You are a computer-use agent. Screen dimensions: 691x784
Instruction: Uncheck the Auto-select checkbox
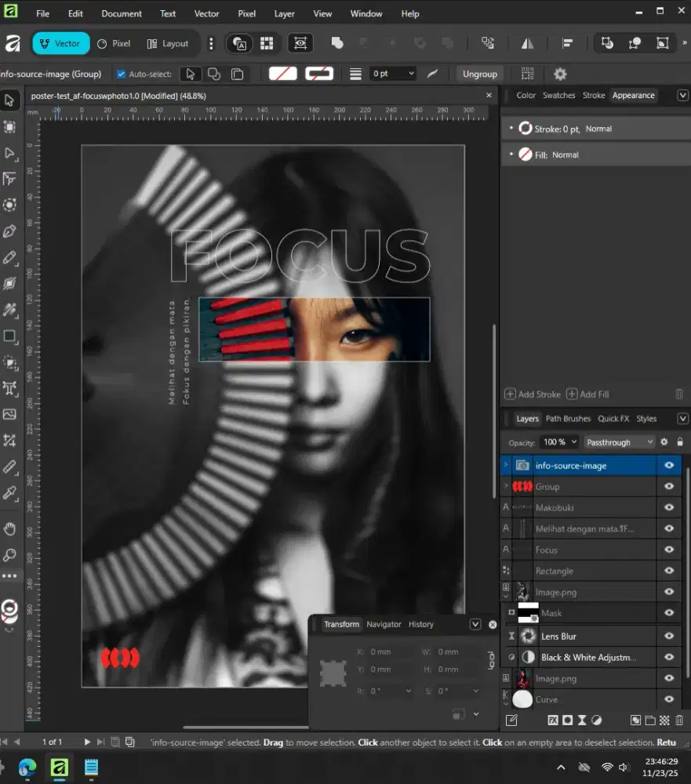click(120, 72)
